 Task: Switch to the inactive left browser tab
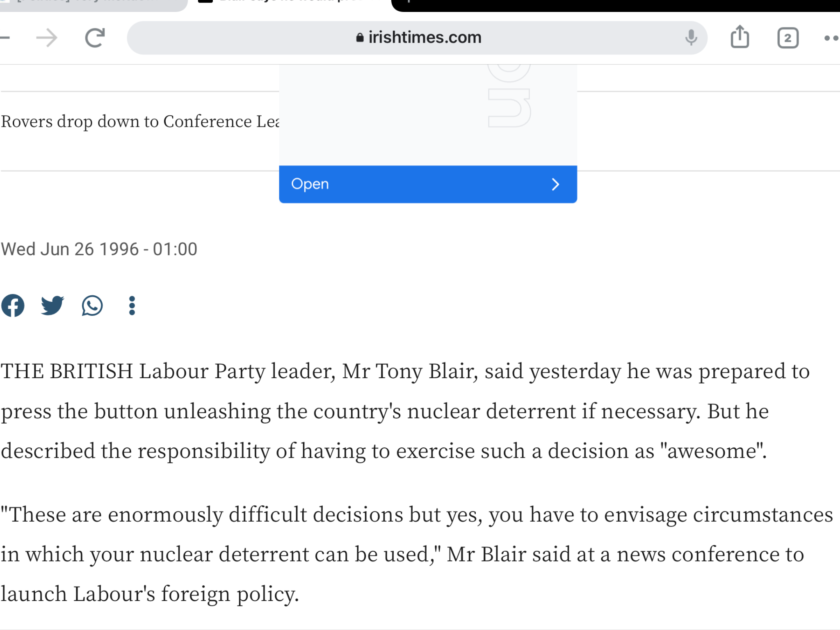94,4
